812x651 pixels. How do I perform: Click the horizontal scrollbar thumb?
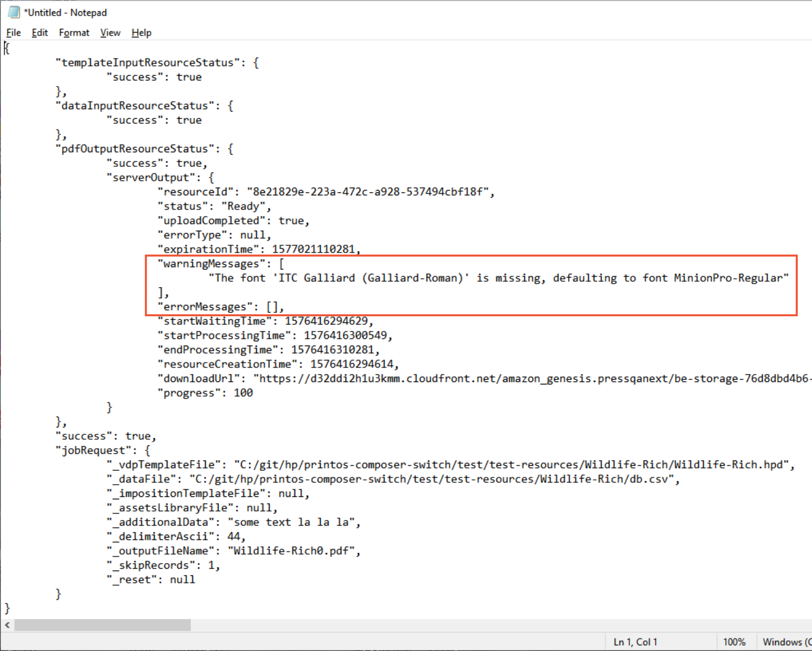(x=102, y=625)
